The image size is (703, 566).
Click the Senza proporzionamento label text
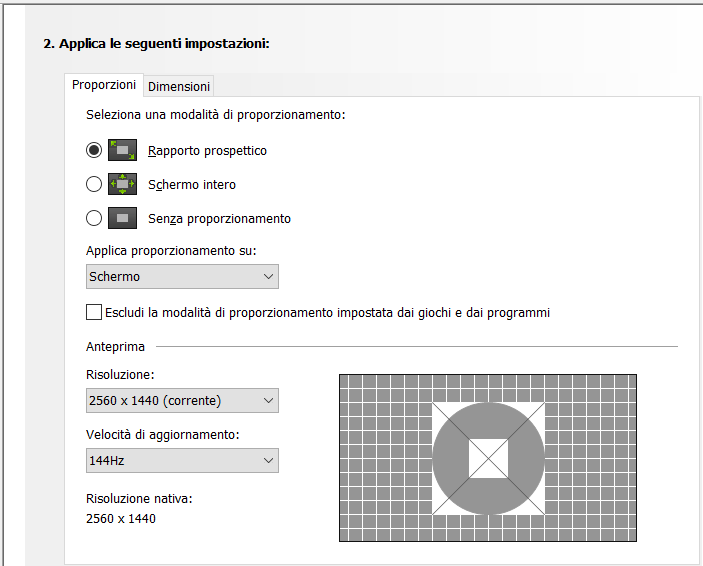coord(219,219)
